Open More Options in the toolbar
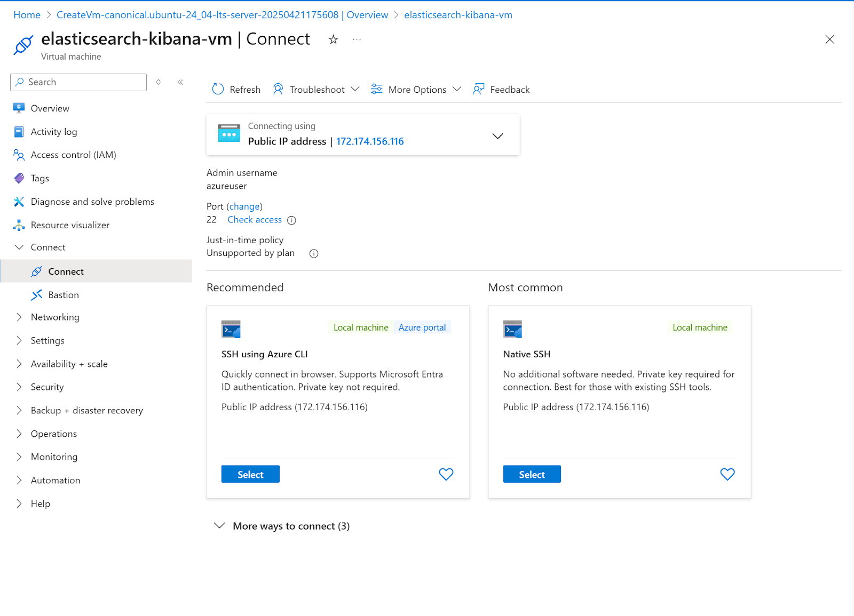854x616 pixels. coord(416,89)
